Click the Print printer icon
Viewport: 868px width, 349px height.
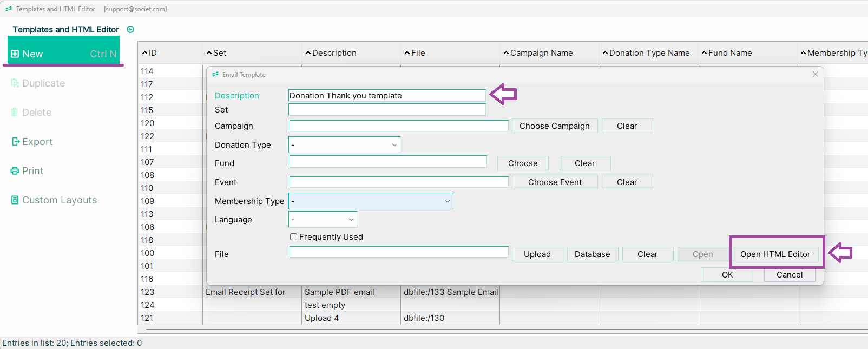click(15, 171)
